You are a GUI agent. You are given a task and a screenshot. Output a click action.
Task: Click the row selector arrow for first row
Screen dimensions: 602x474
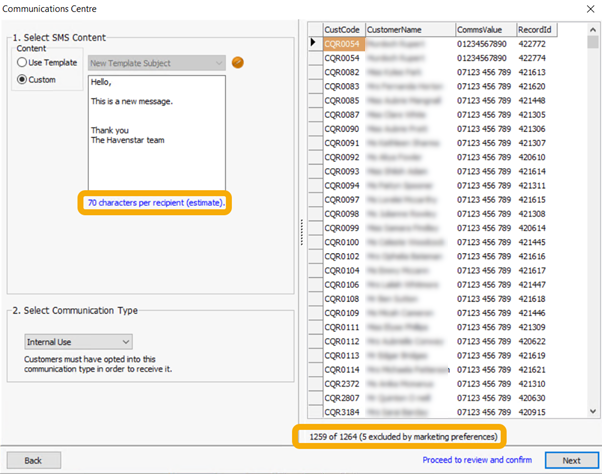pos(313,43)
